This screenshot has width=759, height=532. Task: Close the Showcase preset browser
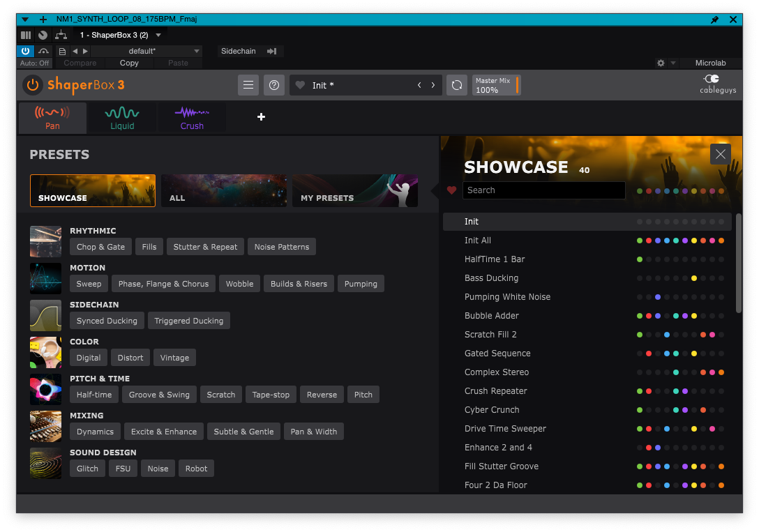pos(720,154)
